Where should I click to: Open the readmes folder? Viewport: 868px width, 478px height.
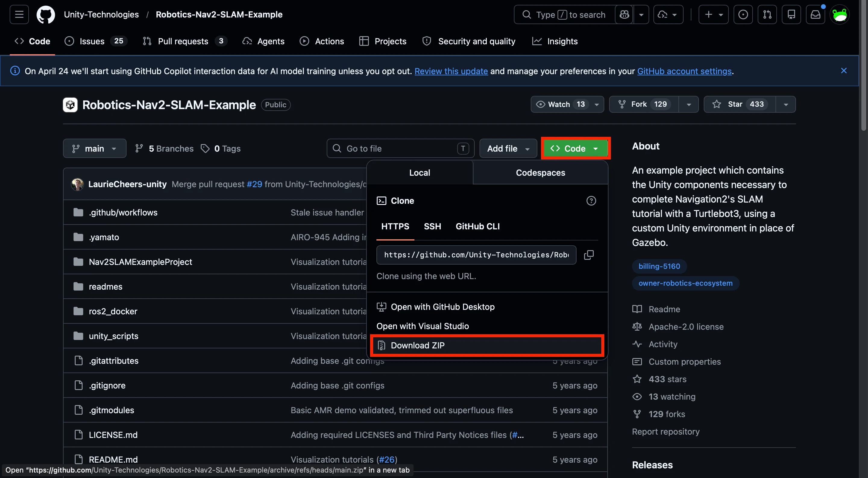[x=105, y=287]
